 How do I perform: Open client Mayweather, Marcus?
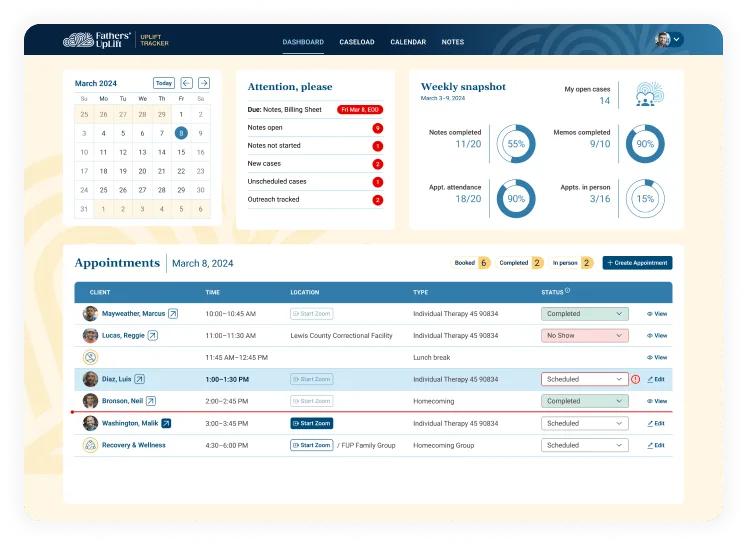[x=133, y=313]
